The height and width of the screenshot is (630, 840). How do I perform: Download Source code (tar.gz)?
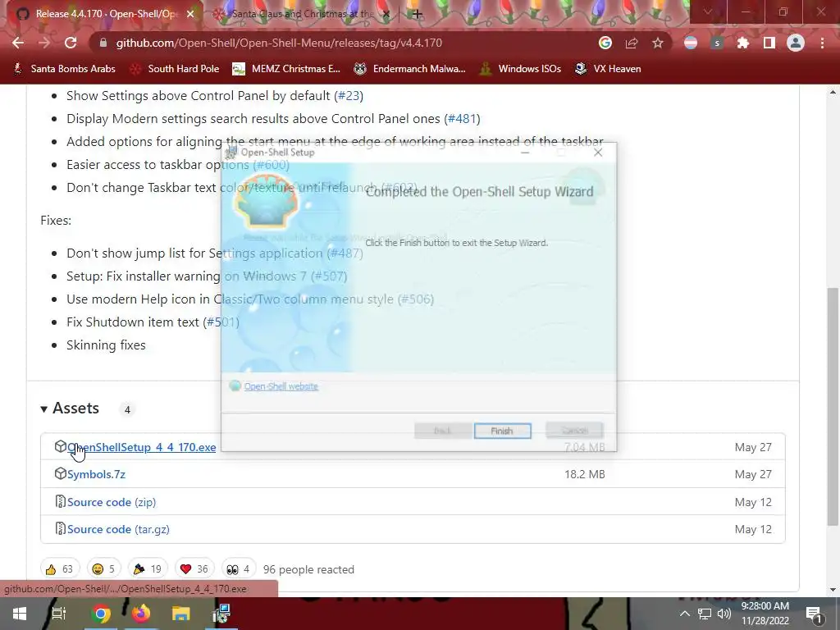(118, 529)
